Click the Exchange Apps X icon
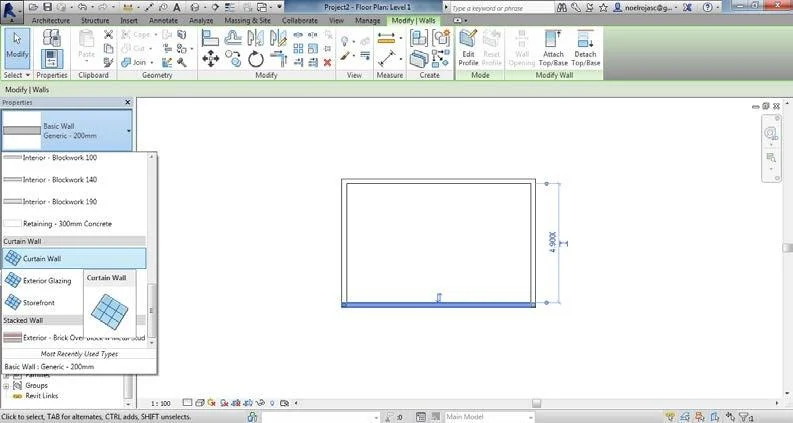 687,8
